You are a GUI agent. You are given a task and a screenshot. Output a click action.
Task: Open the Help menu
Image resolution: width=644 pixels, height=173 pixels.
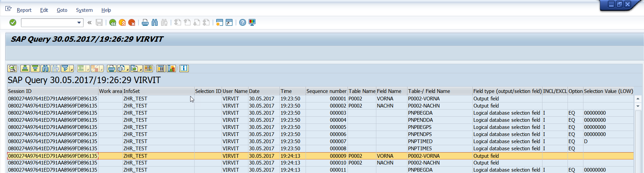106,10
